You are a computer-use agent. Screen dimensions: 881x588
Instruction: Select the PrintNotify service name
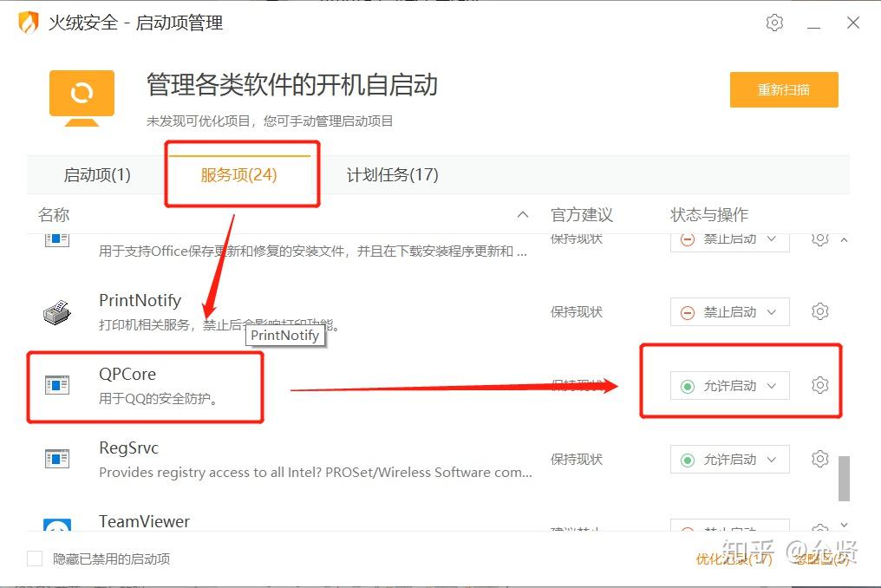pyautogui.click(x=140, y=300)
